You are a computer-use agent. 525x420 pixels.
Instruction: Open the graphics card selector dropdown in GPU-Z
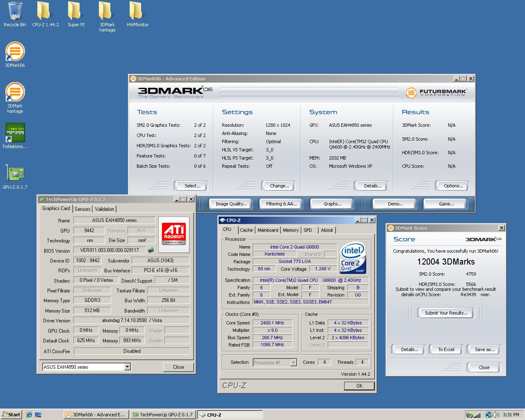[127, 367]
